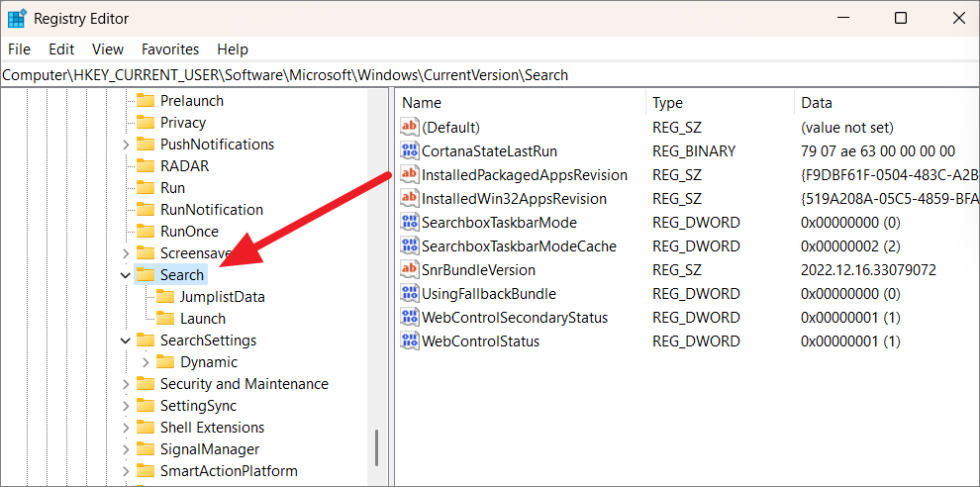Image resolution: width=980 pixels, height=487 pixels.
Task: Click the string icon beside SnrBundleVersion
Action: tap(410, 270)
